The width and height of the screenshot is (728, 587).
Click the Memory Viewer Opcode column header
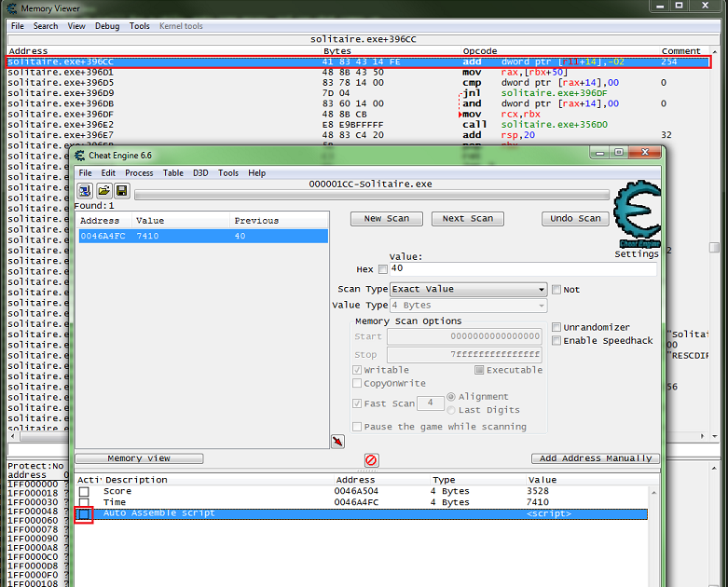click(480, 51)
